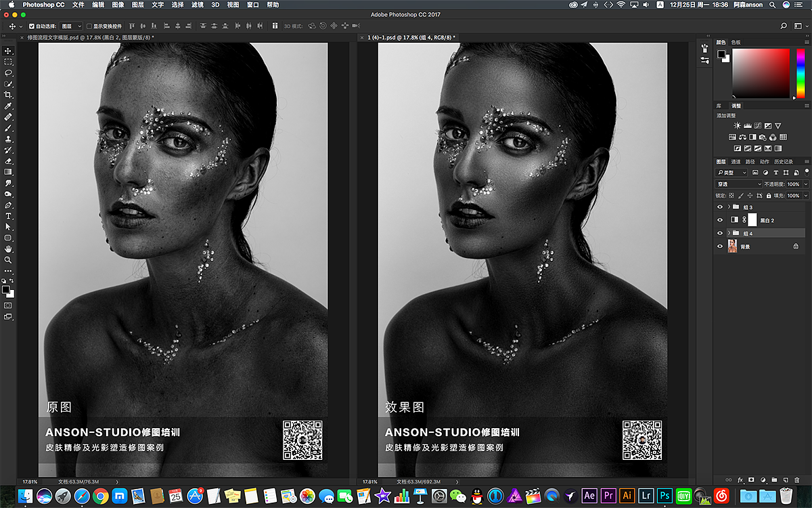Viewport: 812px width, 508px height.
Task: Select the Eraser tool
Action: 8,161
